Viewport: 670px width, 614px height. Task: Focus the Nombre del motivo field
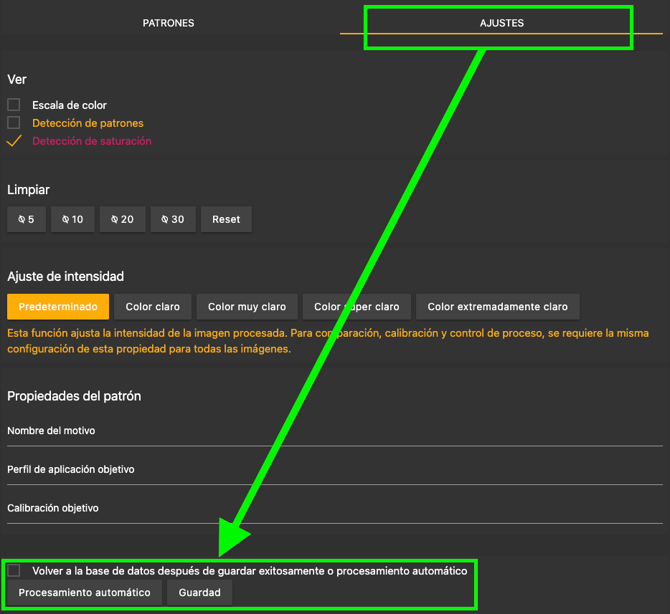[335, 432]
